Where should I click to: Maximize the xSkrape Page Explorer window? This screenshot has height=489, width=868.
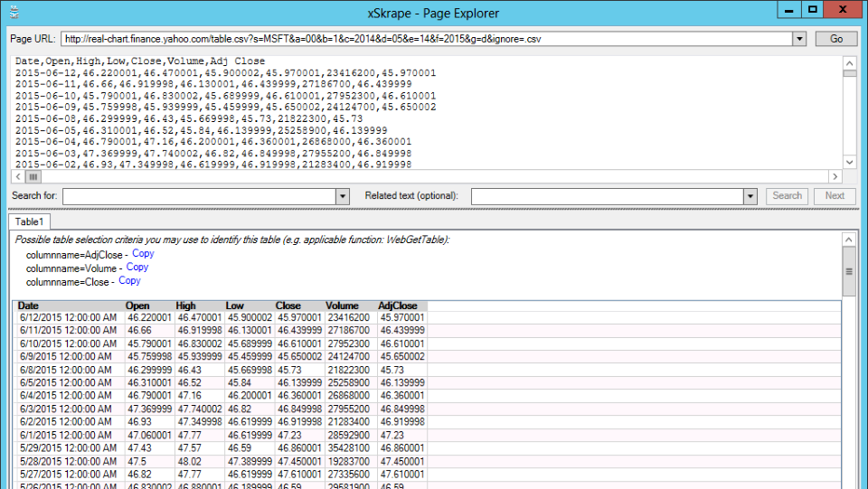[812, 10]
